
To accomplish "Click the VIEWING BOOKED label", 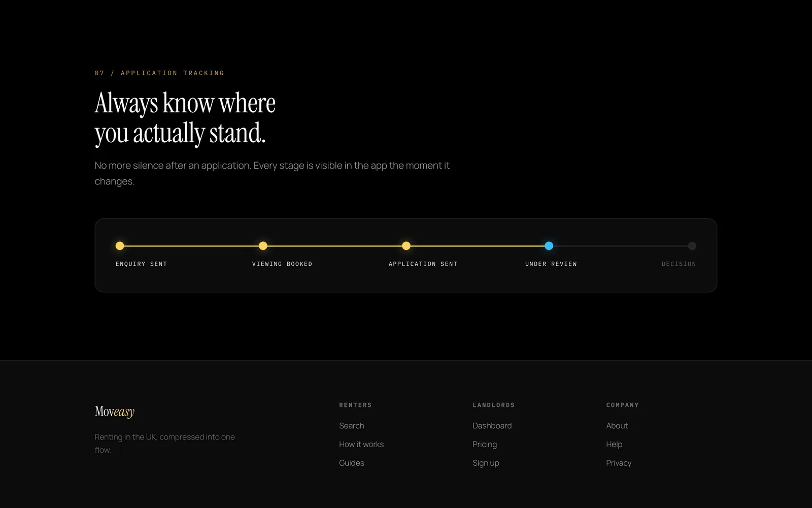I will point(282,264).
